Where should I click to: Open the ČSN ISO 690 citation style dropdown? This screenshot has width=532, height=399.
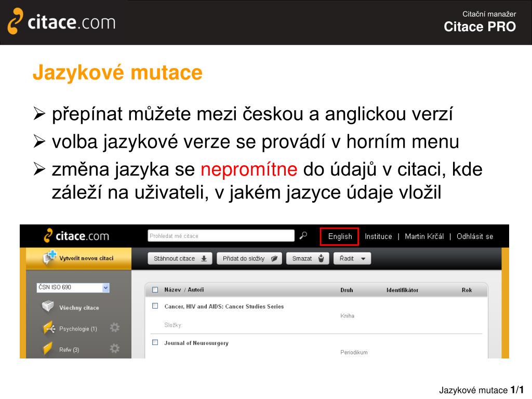point(73,287)
